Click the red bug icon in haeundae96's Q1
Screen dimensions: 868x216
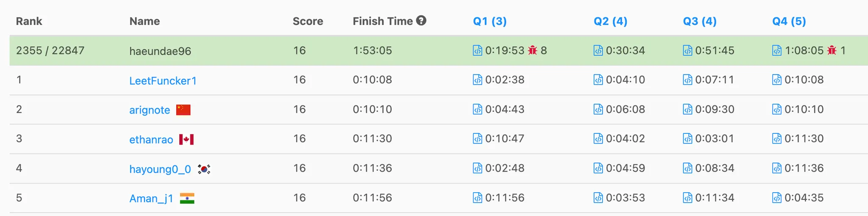click(533, 50)
